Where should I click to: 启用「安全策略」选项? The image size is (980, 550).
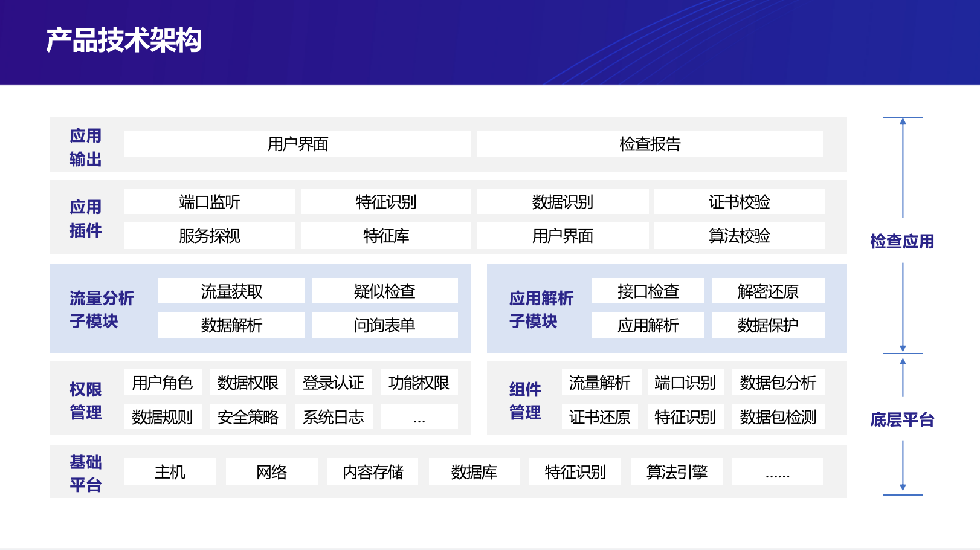[248, 416]
